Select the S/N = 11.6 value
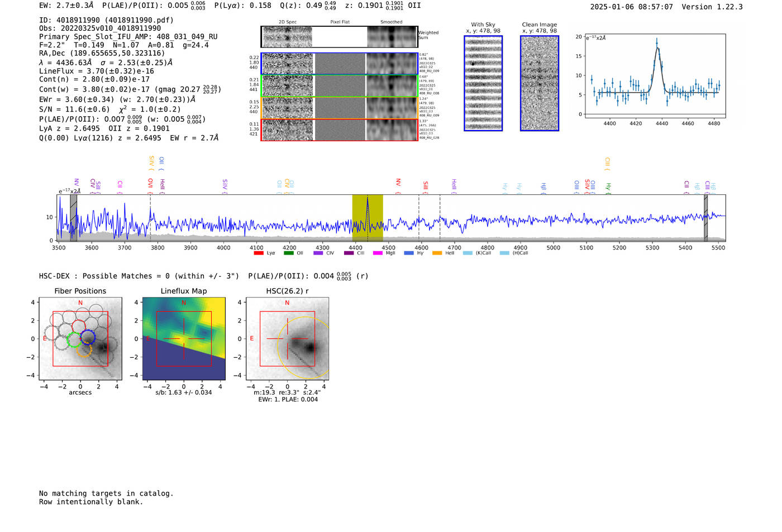This screenshot has height=532, width=782. click(x=75, y=109)
